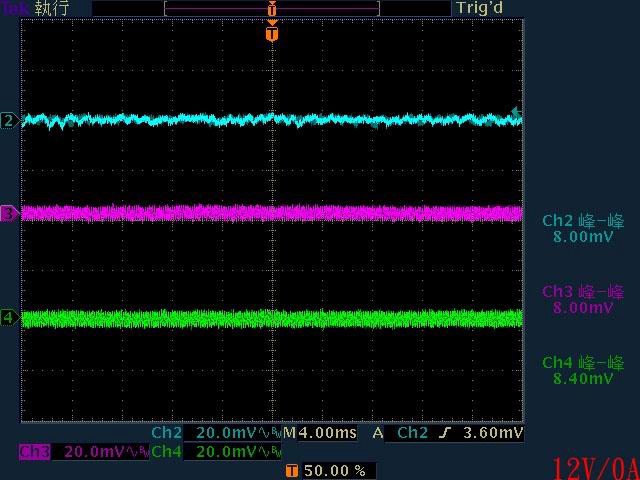Open the Ch4 20.0mV vertical scale readout
Image resolution: width=640 pixels, height=480 pixels.
pyautogui.click(x=226, y=452)
